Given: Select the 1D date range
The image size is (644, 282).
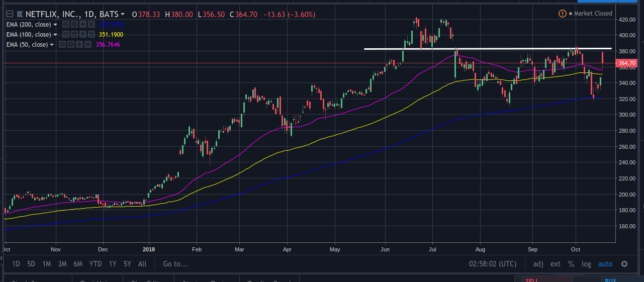Looking at the screenshot, I should pos(16,264).
